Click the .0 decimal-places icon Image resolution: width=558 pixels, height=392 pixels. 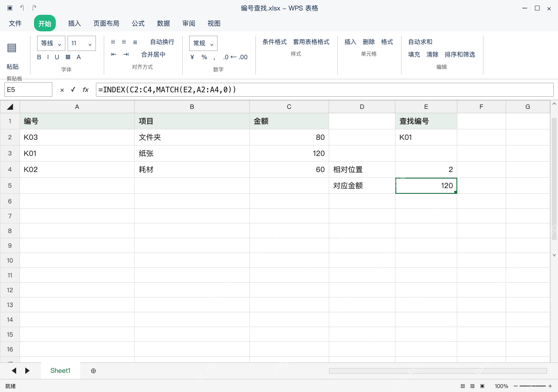coord(226,57)
